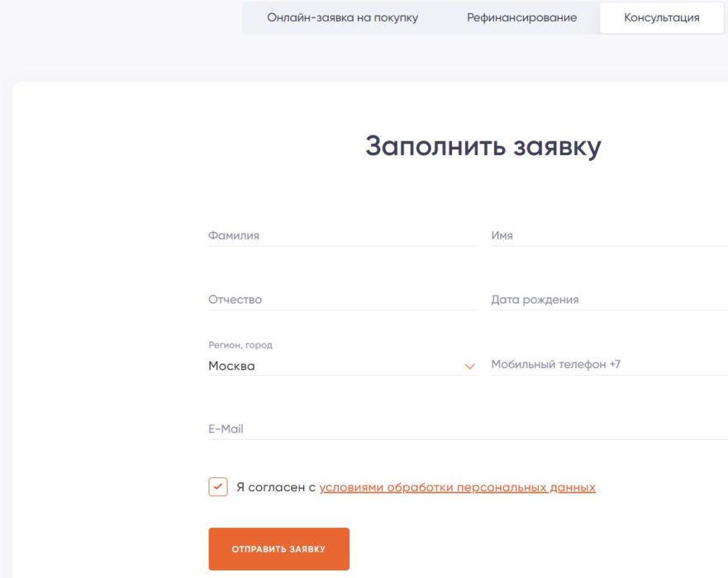Click the orange chevron beside Москва

point(469,363)
